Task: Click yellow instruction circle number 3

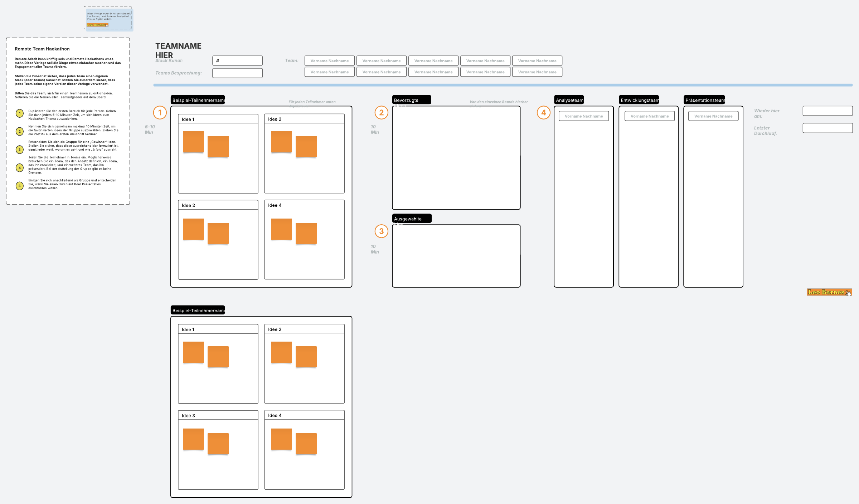Action: [20, 150]
